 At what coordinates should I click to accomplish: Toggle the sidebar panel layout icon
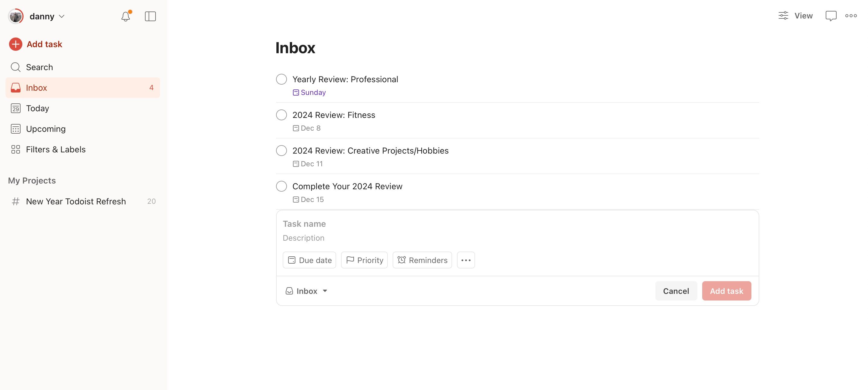click(x=151, y=16)
